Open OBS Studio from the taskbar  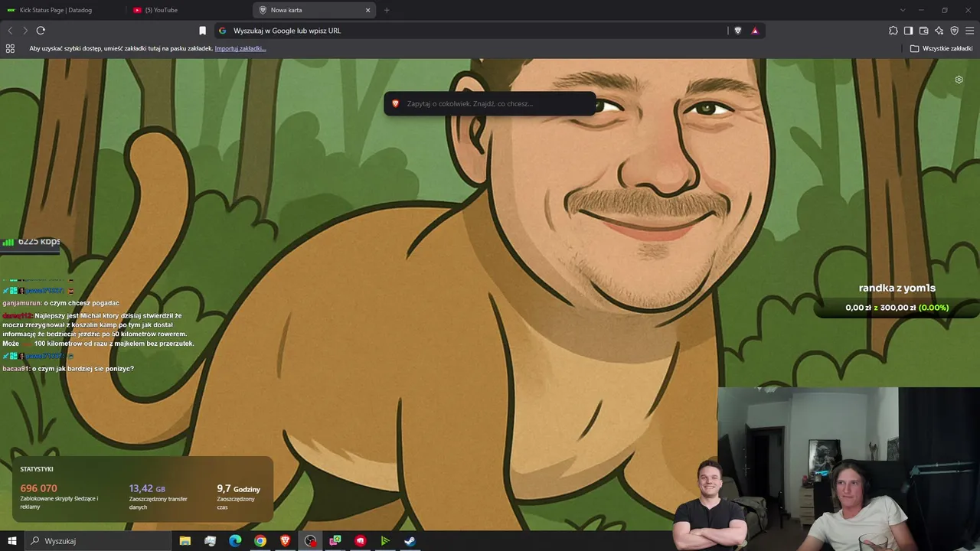point(310,541)
